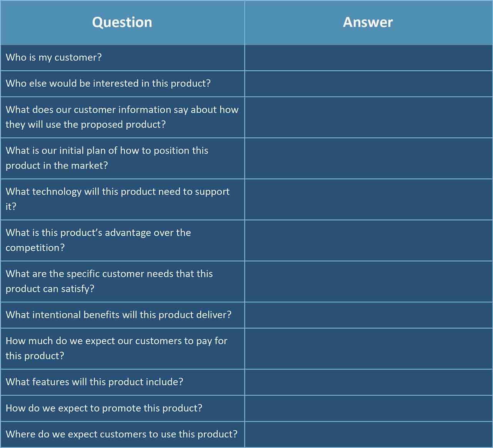Click answer field for "Who is my customer?"
The image size is (493, 448).
tap(368, 58)
